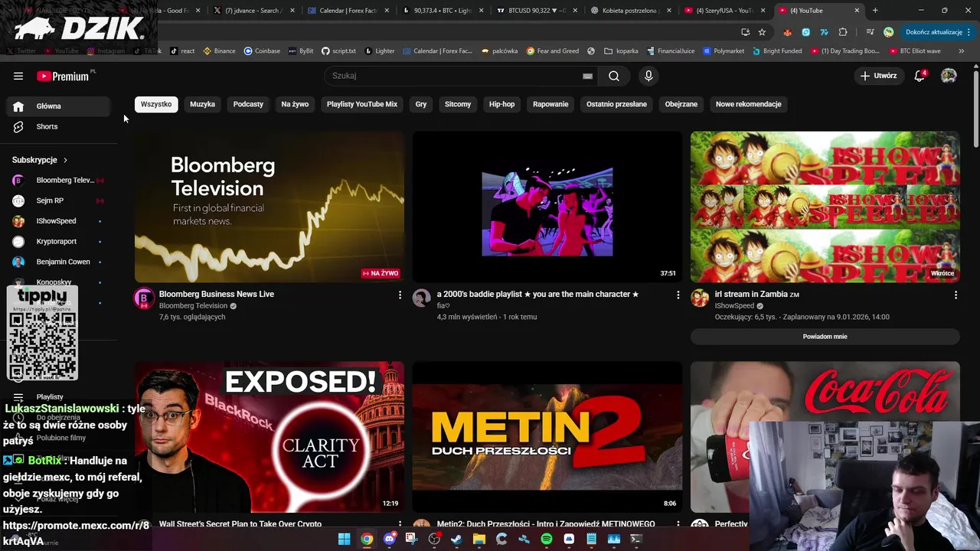Click Utwórz create button

click(878, 76)
